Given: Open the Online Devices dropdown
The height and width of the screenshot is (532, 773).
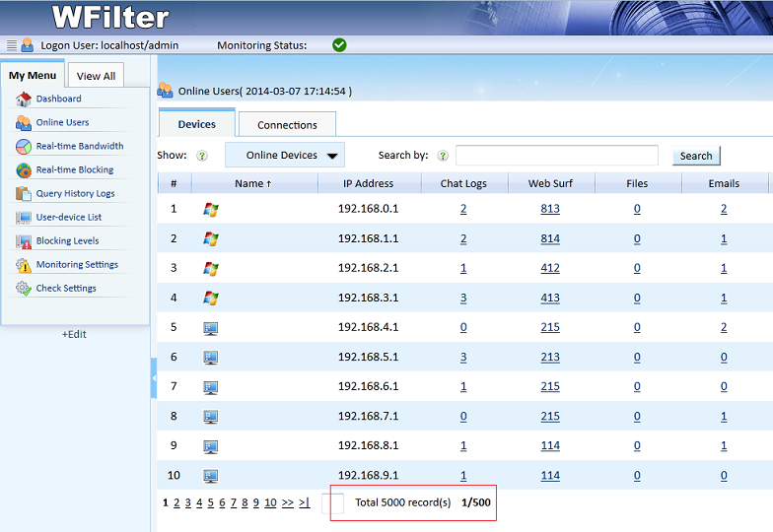Looking at the screenshot, I should coord(284,155).
